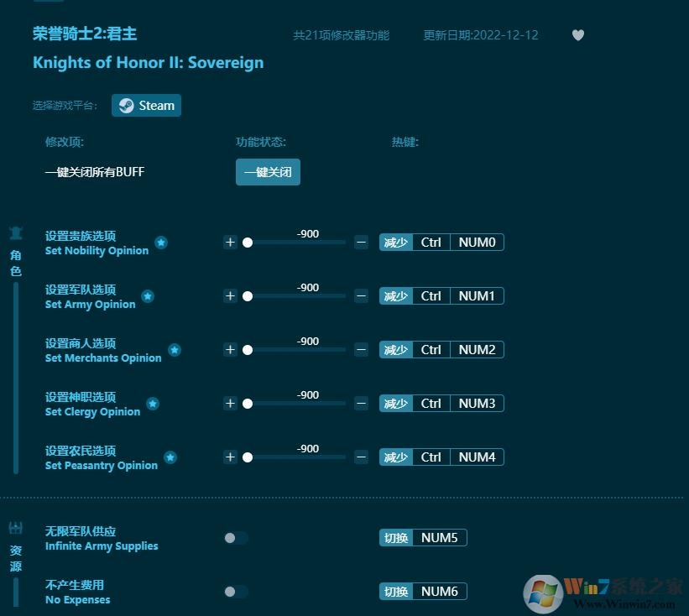Click the heart favorite icon

pos(577,35)
